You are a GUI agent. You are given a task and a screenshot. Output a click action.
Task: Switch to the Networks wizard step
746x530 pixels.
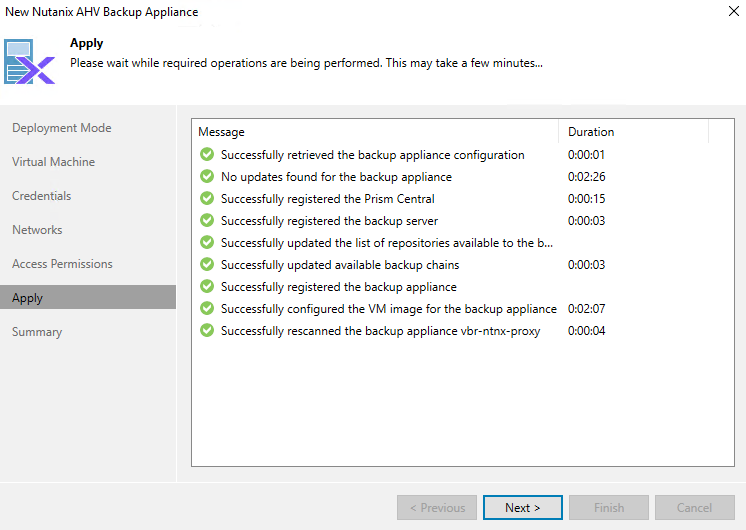[37, 230]
